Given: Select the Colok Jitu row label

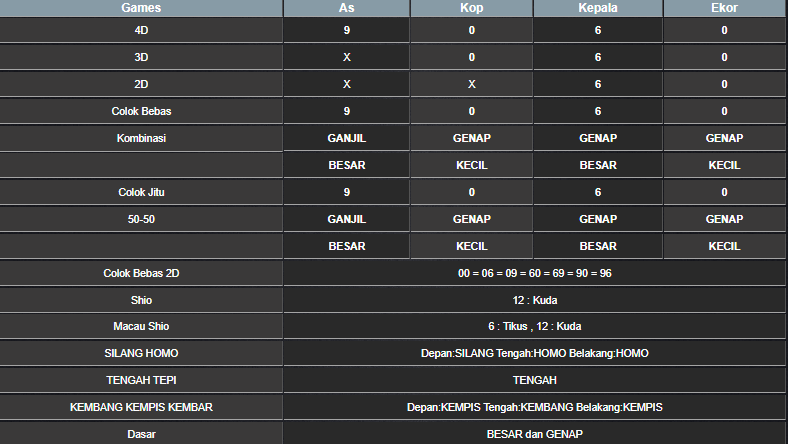Looking at the screenshot, I should (141, 192).
